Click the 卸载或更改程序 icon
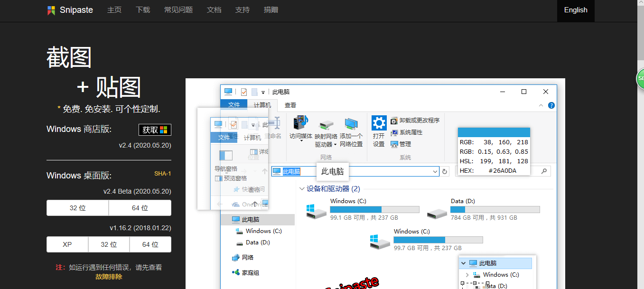Viewport: 644px width, 289px height. [394, 120]
